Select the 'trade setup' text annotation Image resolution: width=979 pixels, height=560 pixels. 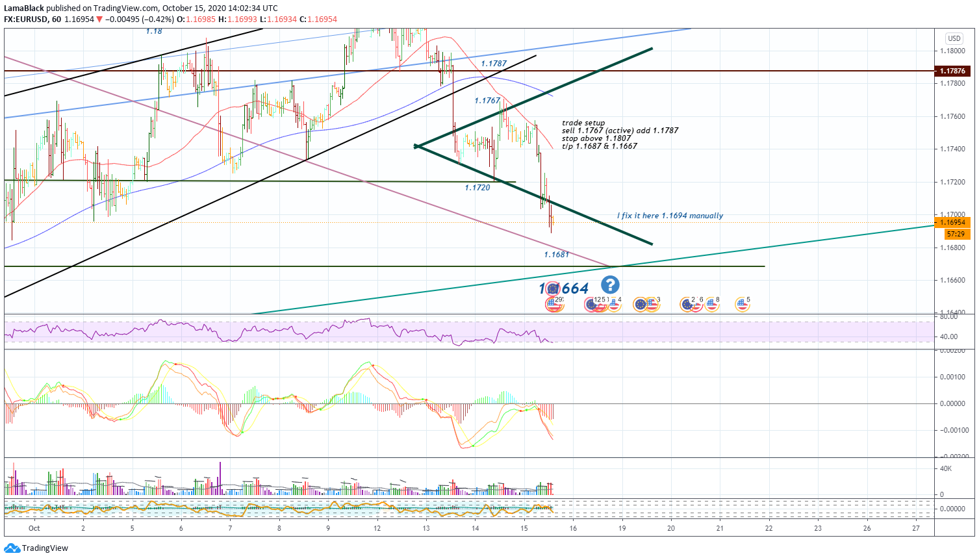tap(583, 123)
